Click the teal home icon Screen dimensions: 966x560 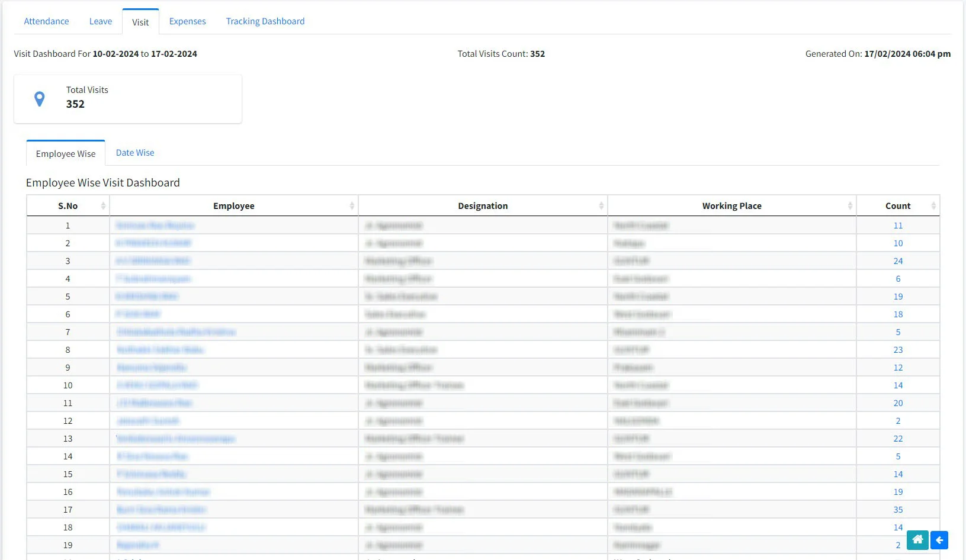coord(917,540)
